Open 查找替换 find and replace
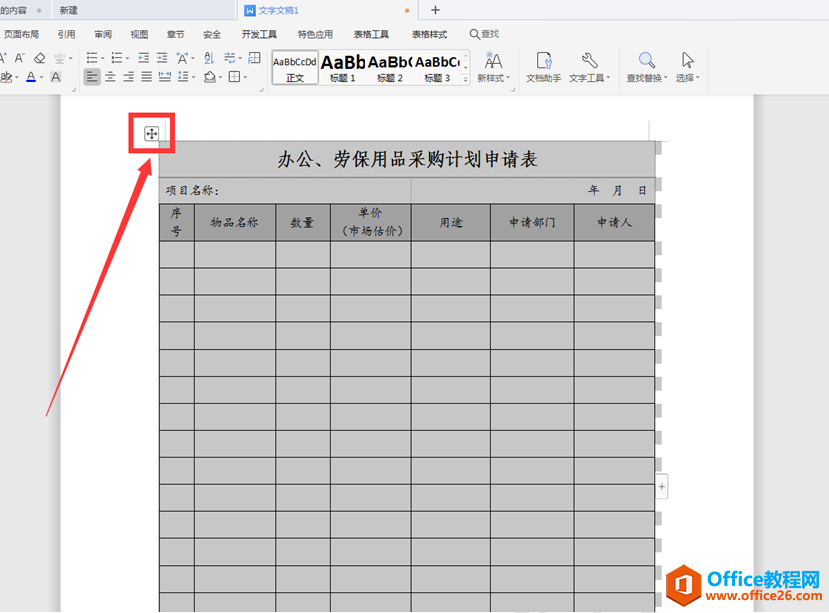This screenshot has width=829, height=613. [647, 67]
